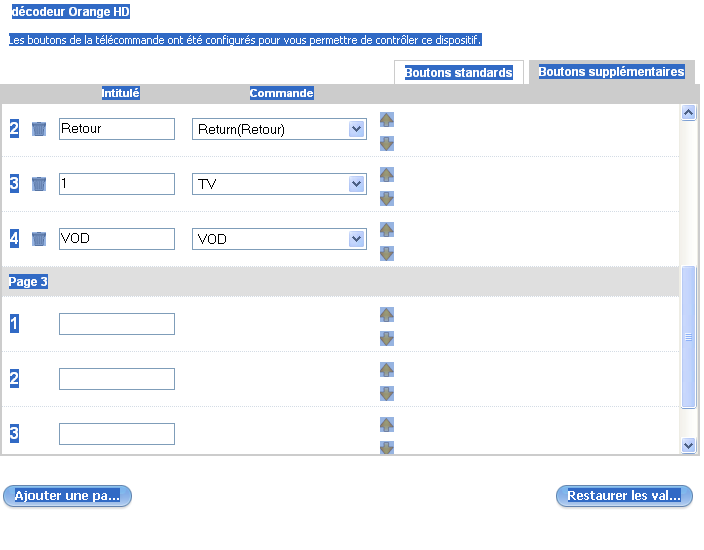The width and height of the screenshot is (704, 550).
Task: Move the TV command row up
Action: [387, 174]
